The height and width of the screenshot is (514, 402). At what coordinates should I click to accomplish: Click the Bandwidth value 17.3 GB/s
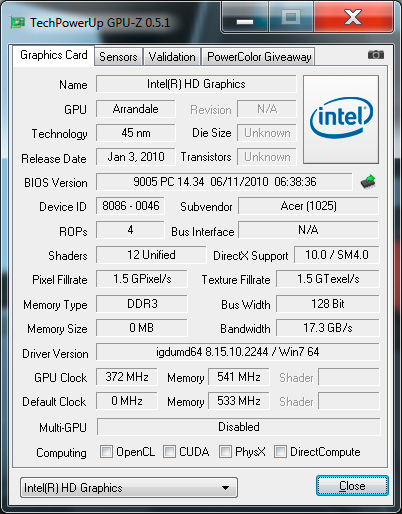[x=328, y=328]
